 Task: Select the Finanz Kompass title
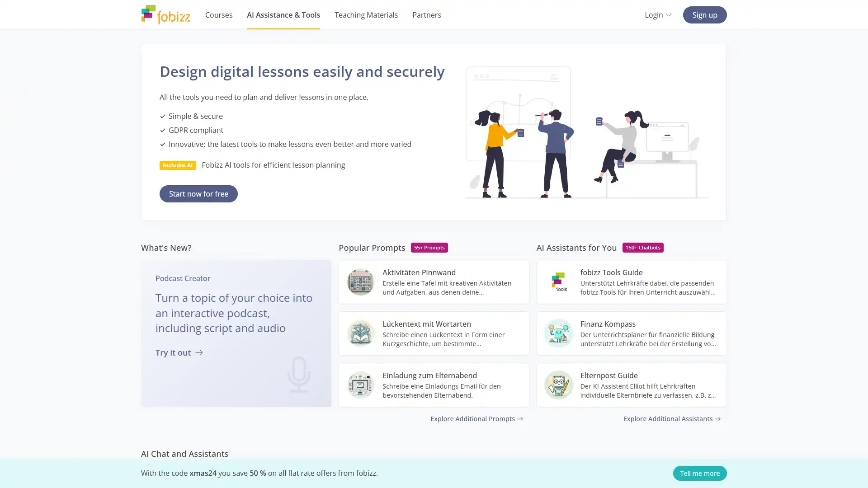point(608,324)
